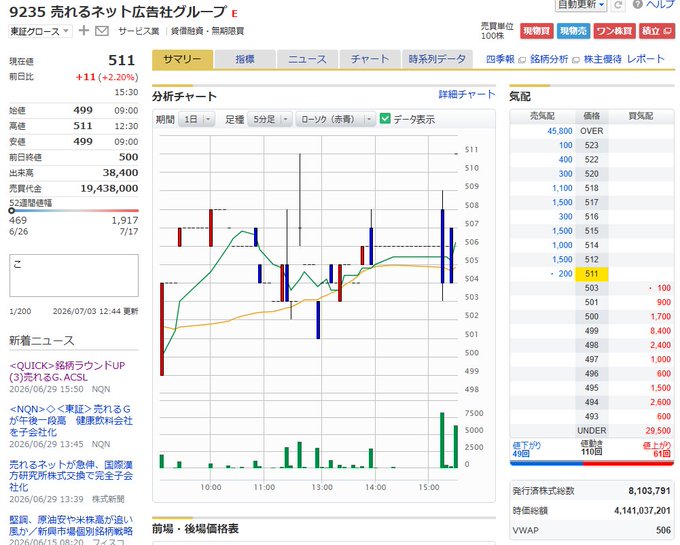Click the 売買代金 value 19,438,000

pyautogui.click(x=109, y=188)
